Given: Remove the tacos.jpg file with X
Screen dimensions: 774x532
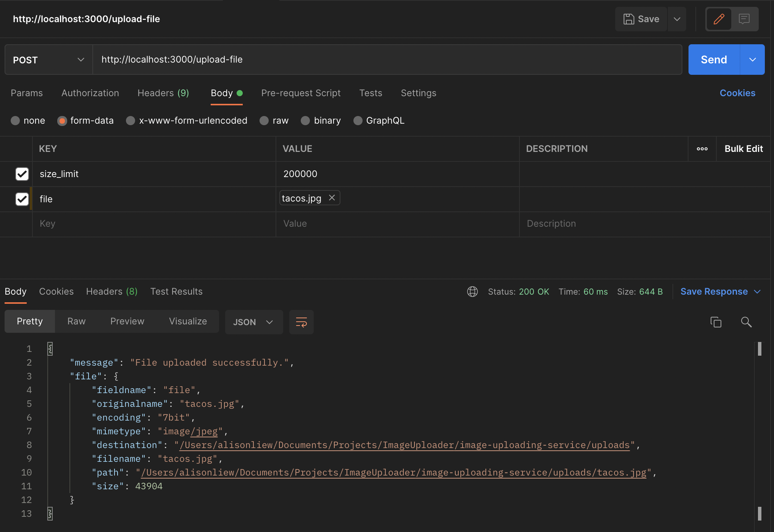Looking at the screenshot, I should pos(332,198).
